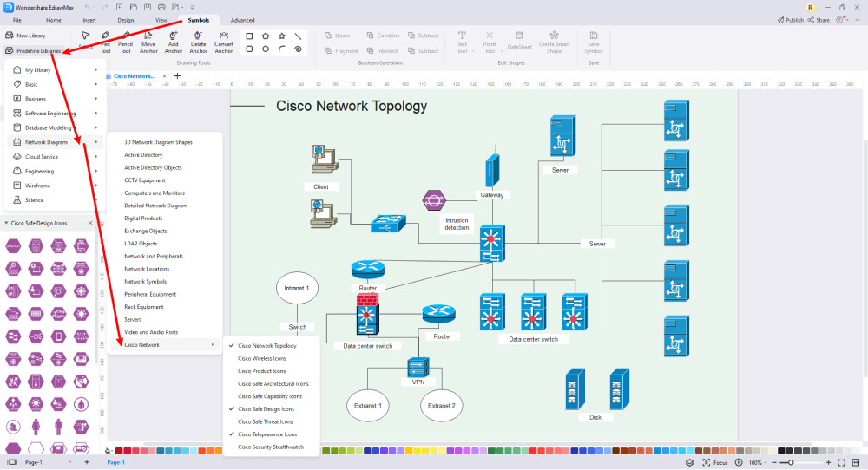Screen dimensions: 868x470
Task: Click Create Smart Shape
Action: pos(554,42)
